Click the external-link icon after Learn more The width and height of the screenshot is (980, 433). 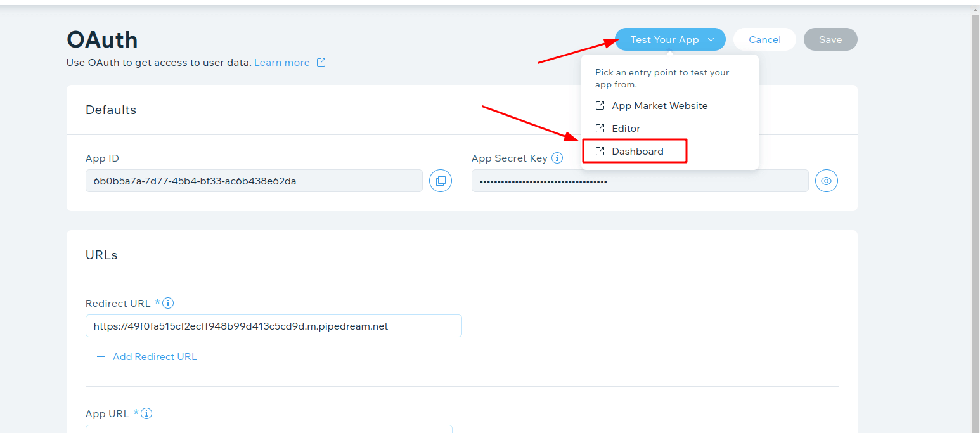(x=321, y=62)
